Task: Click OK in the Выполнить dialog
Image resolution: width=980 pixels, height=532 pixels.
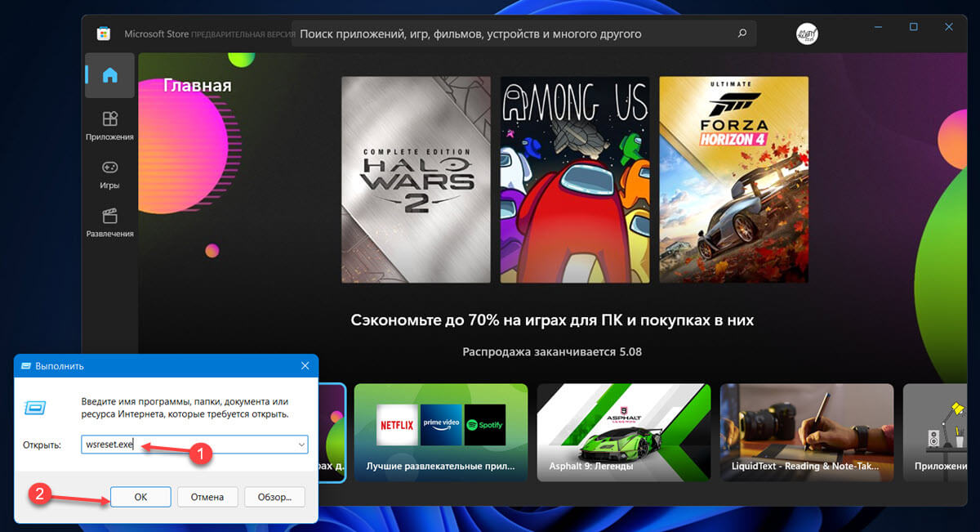Action: (x=140, y=496)
